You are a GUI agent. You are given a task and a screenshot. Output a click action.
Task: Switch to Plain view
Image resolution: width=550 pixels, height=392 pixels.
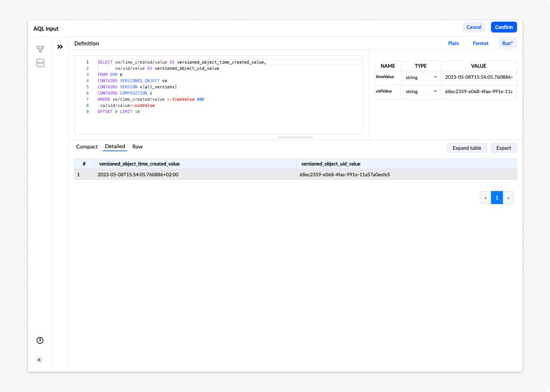pos(453,43)
